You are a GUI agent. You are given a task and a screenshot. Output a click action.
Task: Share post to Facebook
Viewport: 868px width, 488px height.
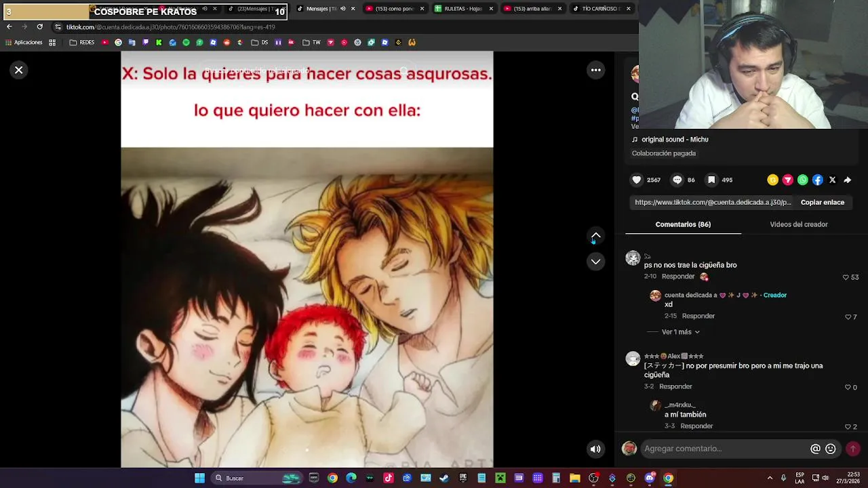click(x=818, y=180)
